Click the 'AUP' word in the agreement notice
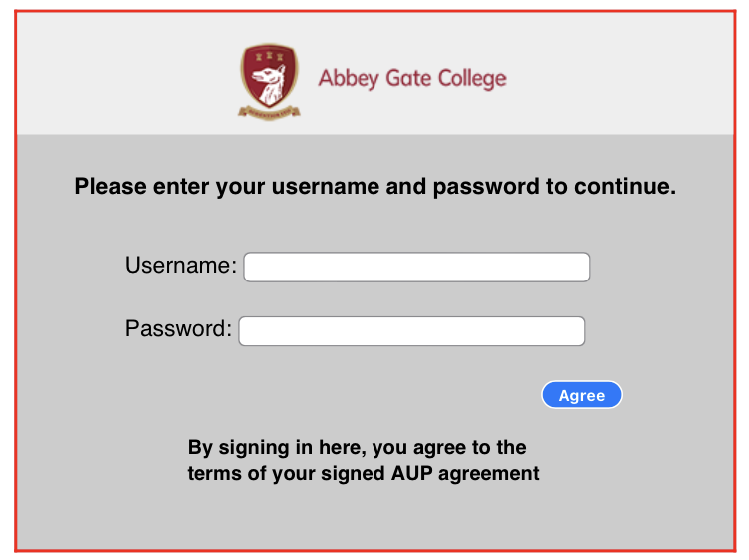Viewport: 749px width, 560px height. click(x=412, y=473)
